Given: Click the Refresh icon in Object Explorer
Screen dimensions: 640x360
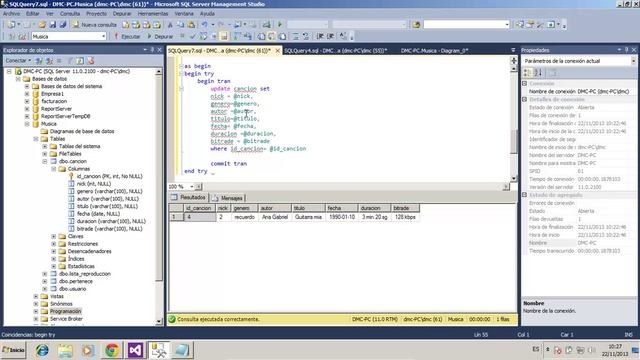Looking at the screenshot, I should (x=80, y=60).
